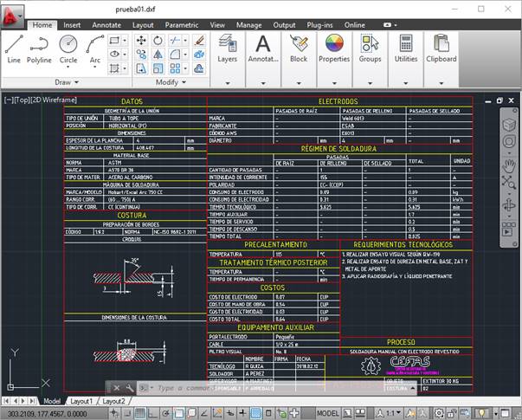Switch to the Layout1 tab
The height and width of the screenshot is (420, 522).
pyautogui.click(x=81, y=403)
